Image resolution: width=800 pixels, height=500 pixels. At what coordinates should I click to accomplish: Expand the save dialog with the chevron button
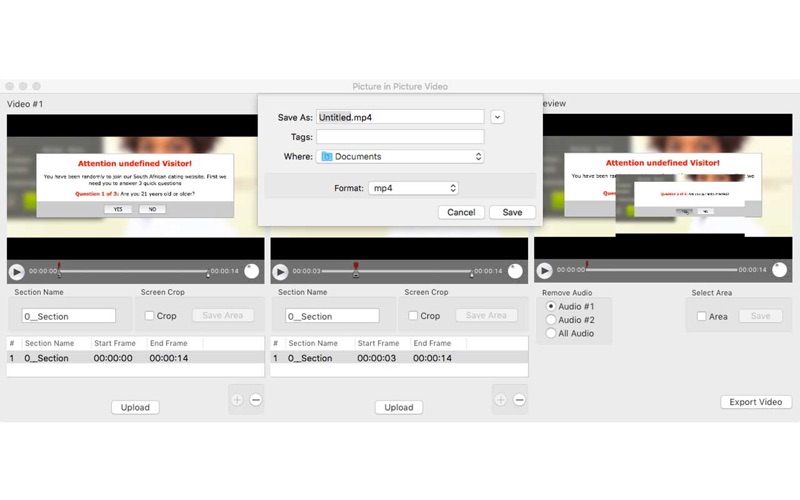pyautogui.click(x=498, y=117)
